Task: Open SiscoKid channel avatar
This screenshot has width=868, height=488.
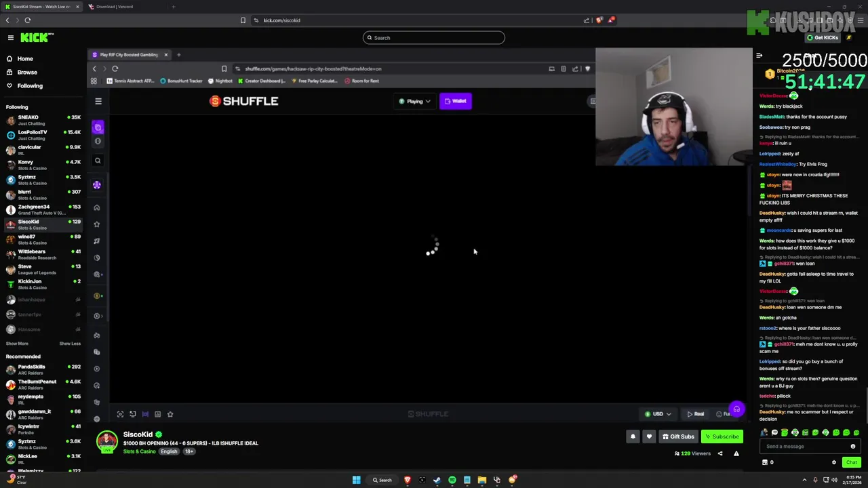Action: [x=106, y=442]
